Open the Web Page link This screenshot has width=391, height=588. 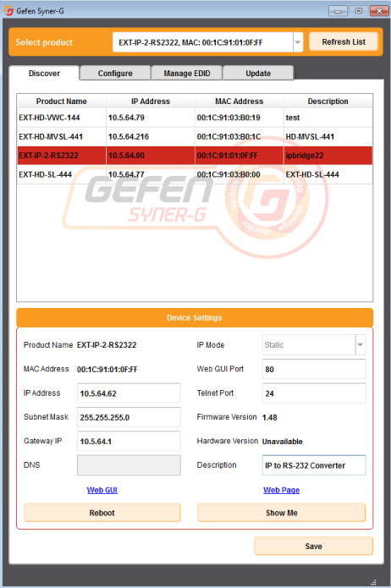[x=282, y=490]
